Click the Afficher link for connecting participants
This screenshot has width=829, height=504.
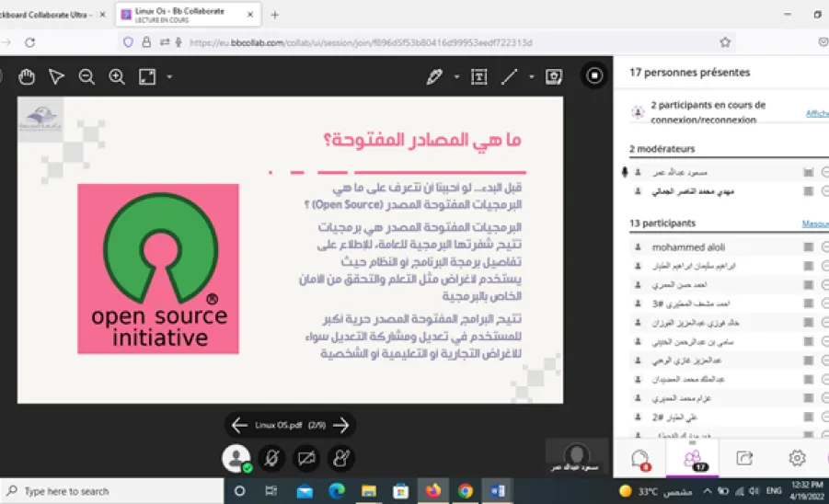(817, 113)
